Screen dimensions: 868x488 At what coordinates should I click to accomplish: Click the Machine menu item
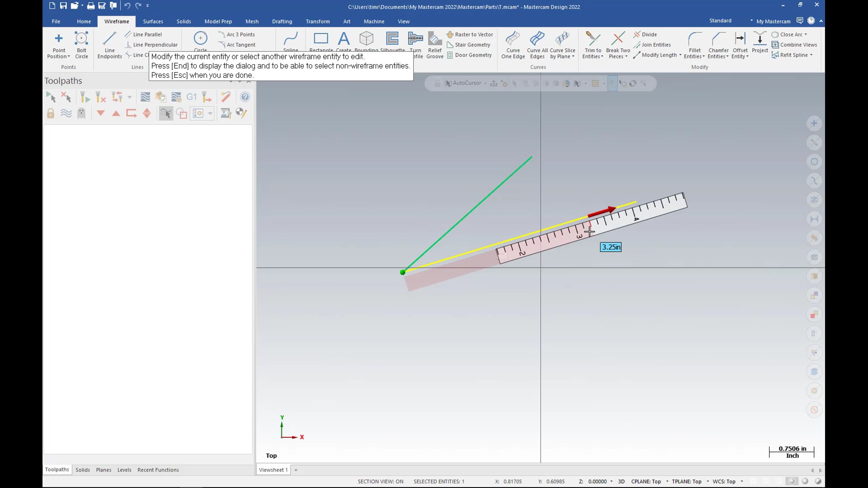tap(374, 21)
